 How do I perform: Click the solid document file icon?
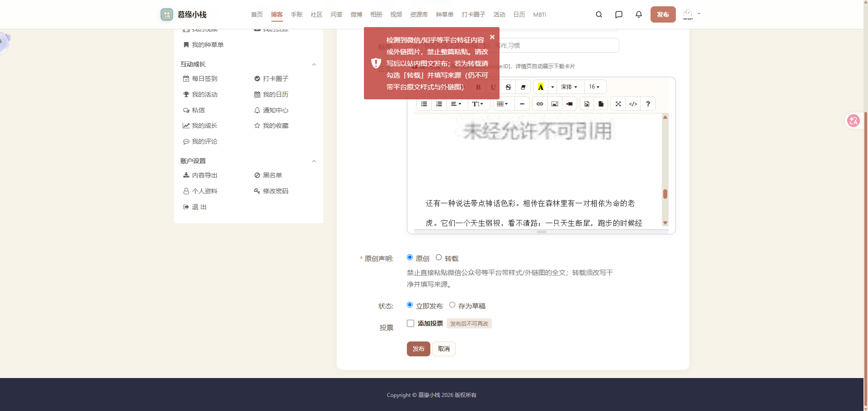coord(601,104)
